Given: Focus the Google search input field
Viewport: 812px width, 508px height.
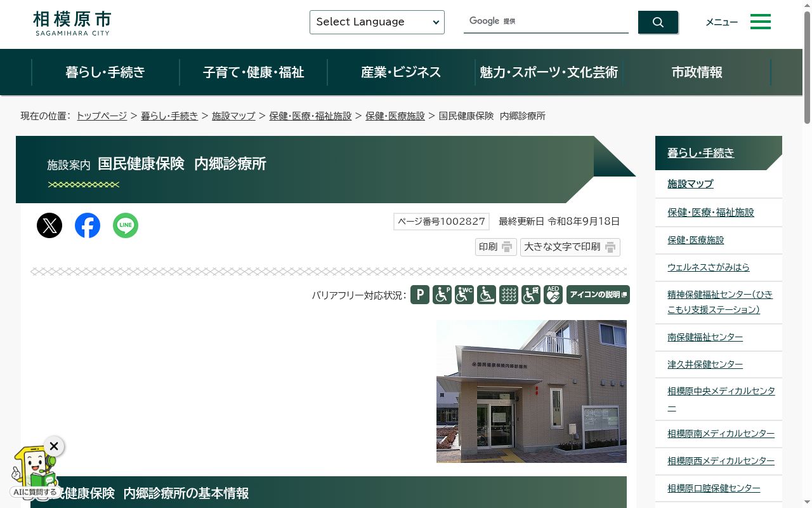Looking at the screenshot, I should pos(546,22).
